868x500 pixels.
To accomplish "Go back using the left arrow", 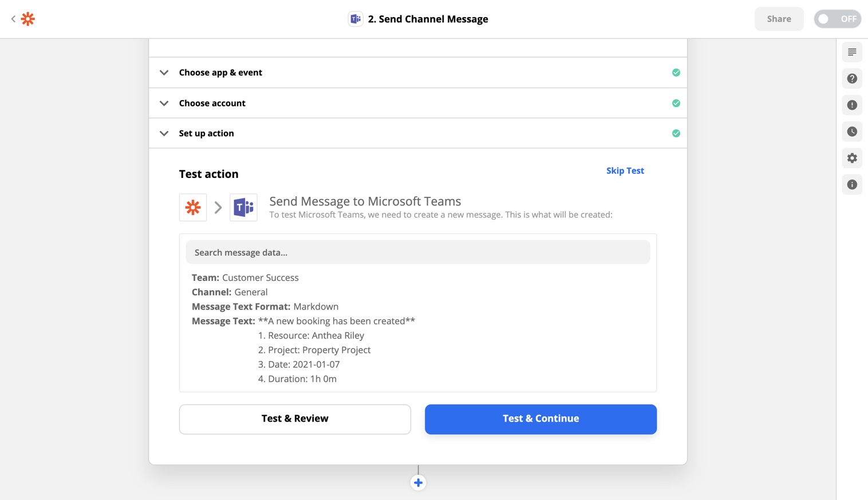I will [x=13, y=19].
